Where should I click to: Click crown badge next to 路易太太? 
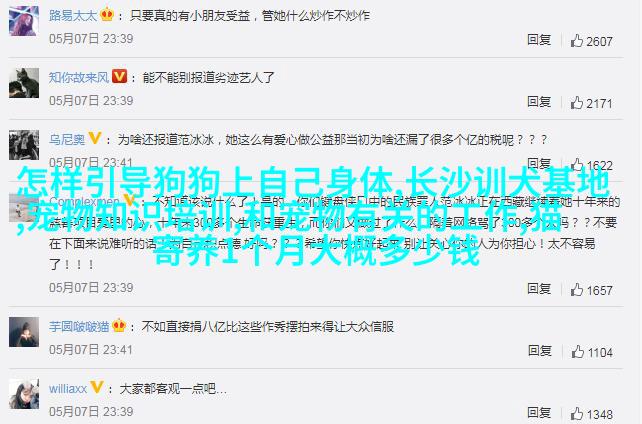[x=107, y=14]
